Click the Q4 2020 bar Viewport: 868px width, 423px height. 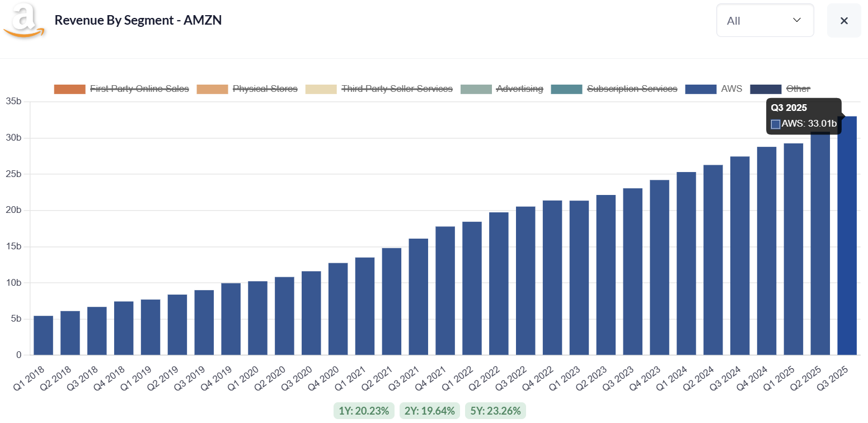point(338,309)
